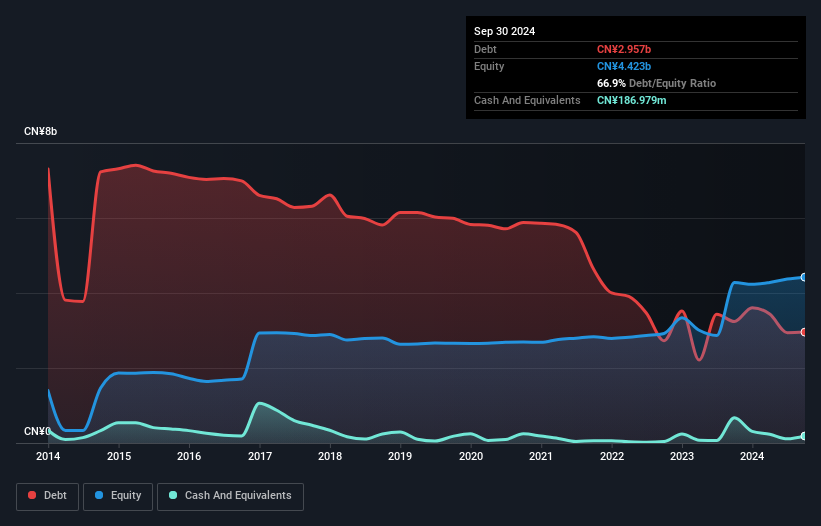
Task: Click the Sep 30 2024 tooltip date
Action: tap(504, 31)
